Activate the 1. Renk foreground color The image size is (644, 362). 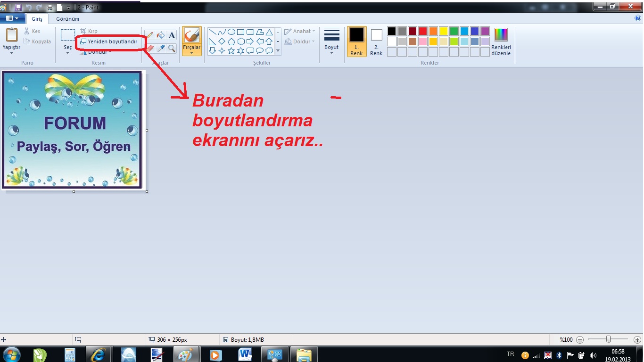pyautogui.click(x=356, y=41)
